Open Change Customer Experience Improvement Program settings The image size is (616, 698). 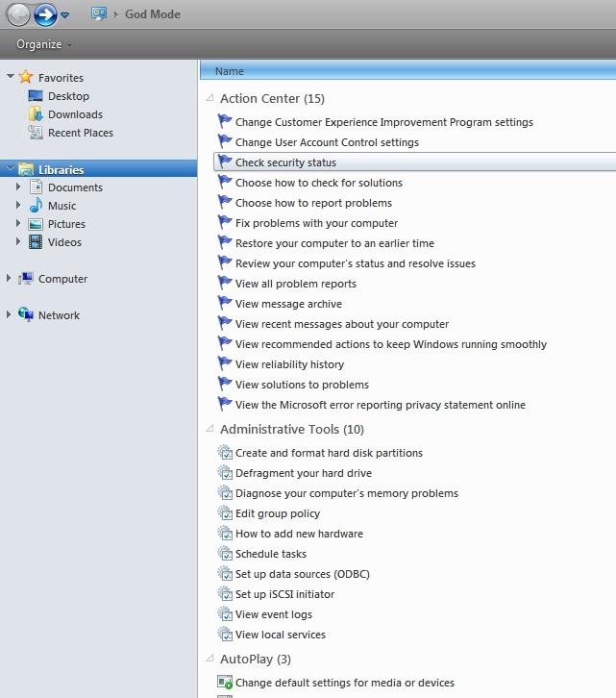(384, 122)
